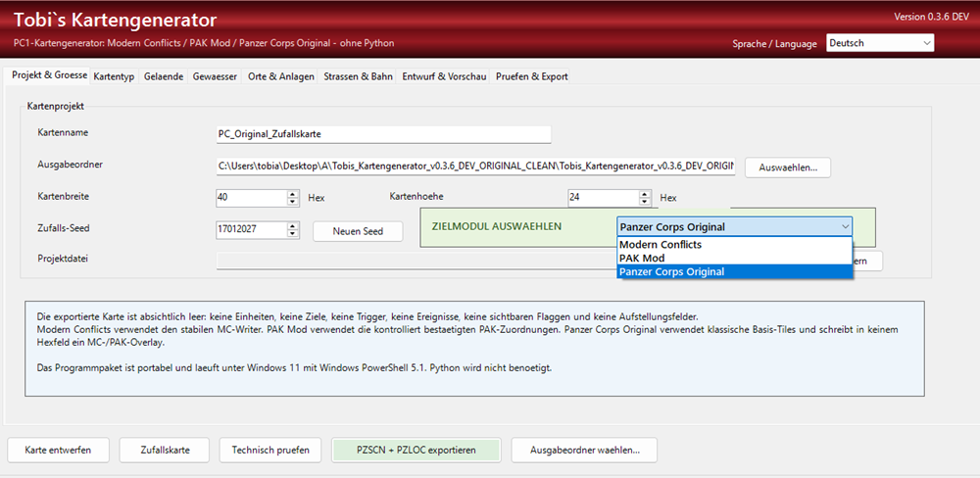Choose PAK Mod from the list
This screenshot has width=980, height=478.
(734, 258)
